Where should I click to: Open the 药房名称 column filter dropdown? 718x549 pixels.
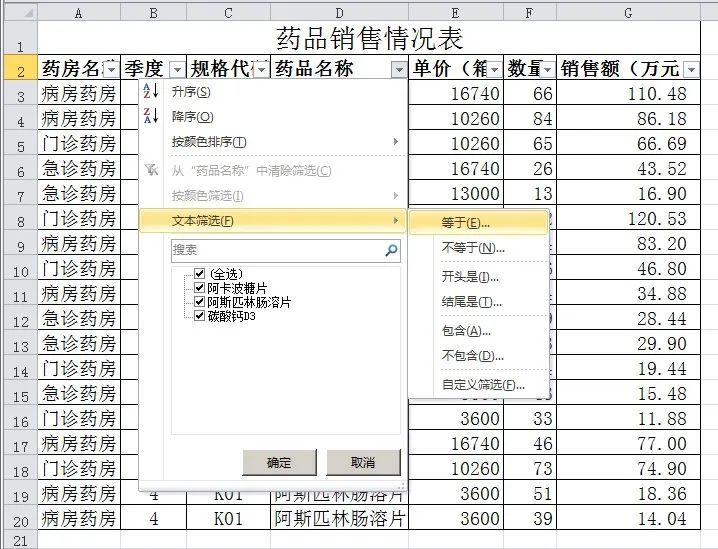pos(111,70)
